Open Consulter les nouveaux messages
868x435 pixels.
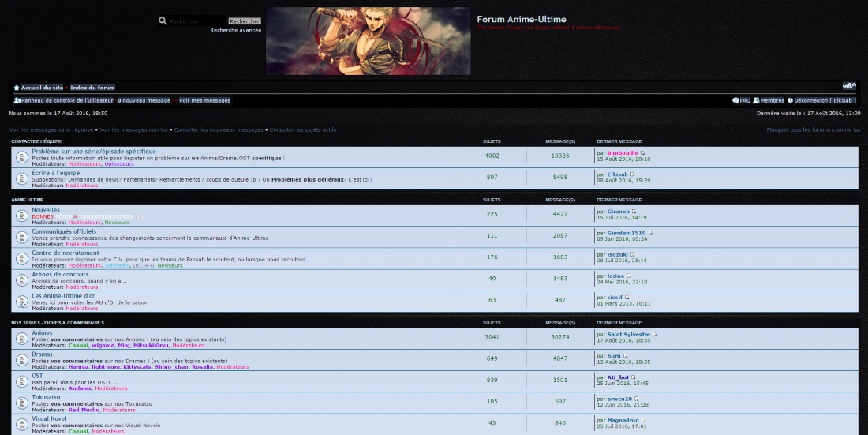[219, 129]
